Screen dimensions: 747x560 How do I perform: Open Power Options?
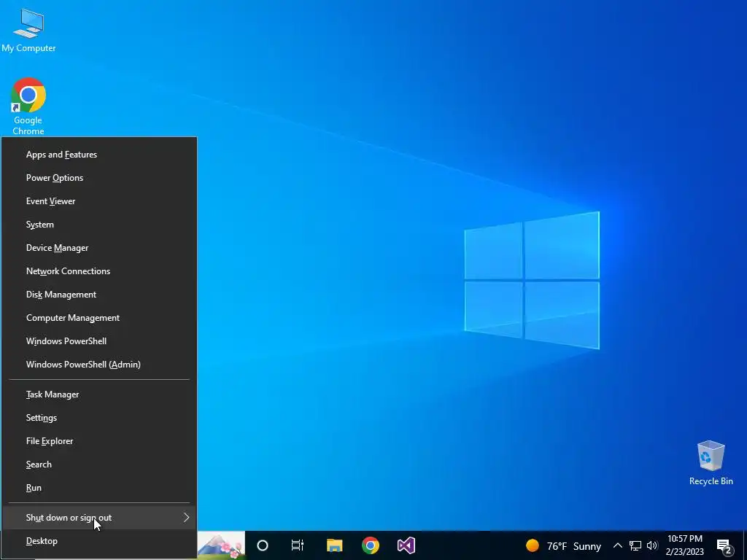(x=99, y=178)
